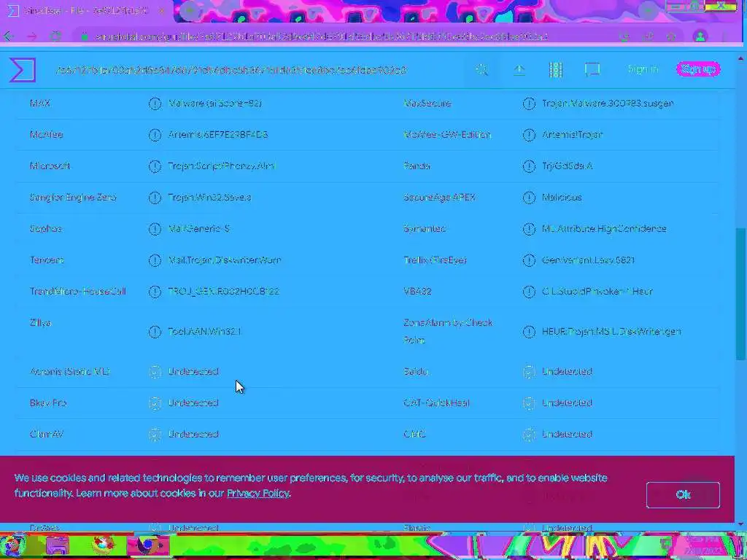Viewport: 747px width, 560px height.
Task: Close the VirusTotal browser tab
Action: (161, 10)
